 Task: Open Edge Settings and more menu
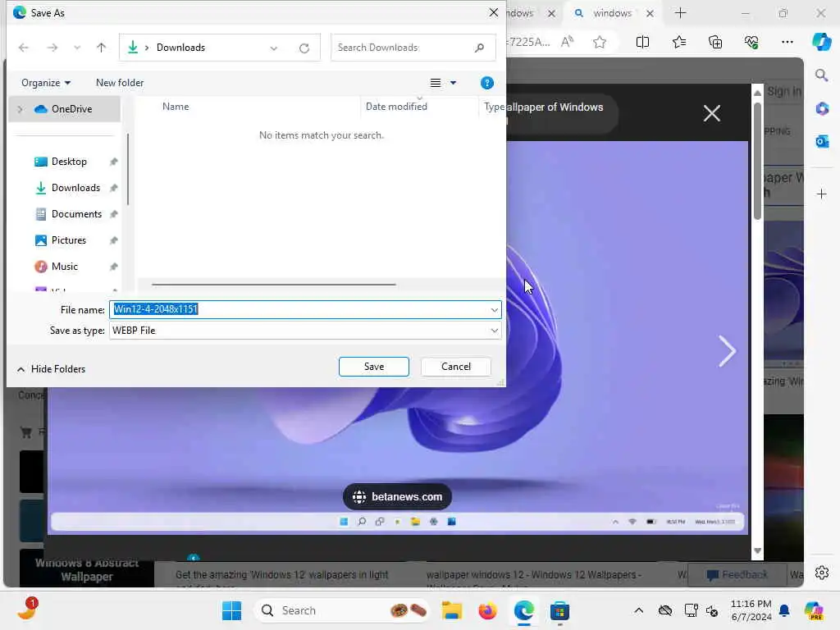(787, 42)
